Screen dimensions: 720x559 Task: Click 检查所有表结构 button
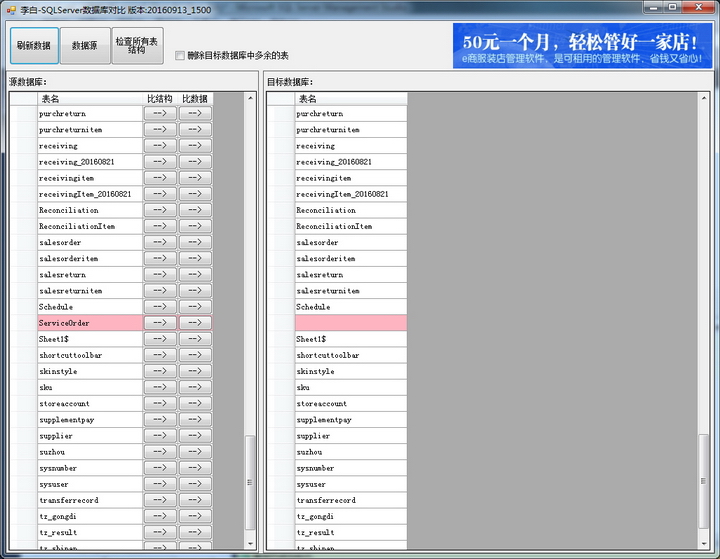[137, 45]
